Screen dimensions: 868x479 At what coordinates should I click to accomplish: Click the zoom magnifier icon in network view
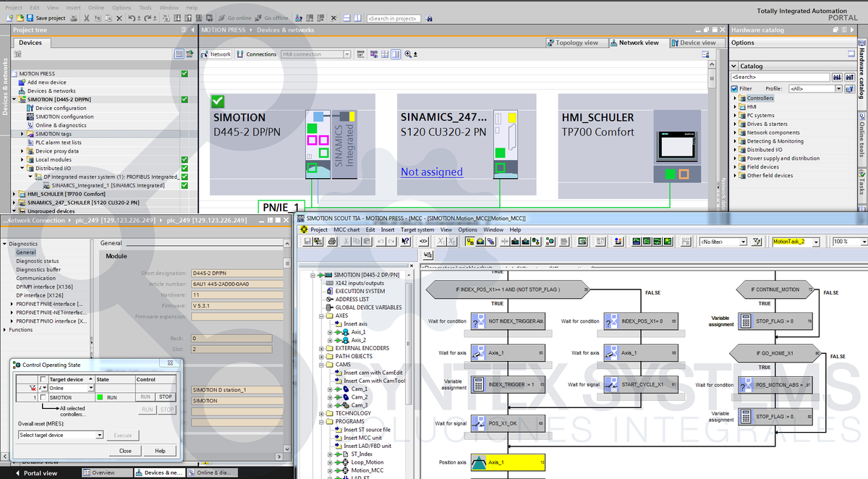coord(409,54)
